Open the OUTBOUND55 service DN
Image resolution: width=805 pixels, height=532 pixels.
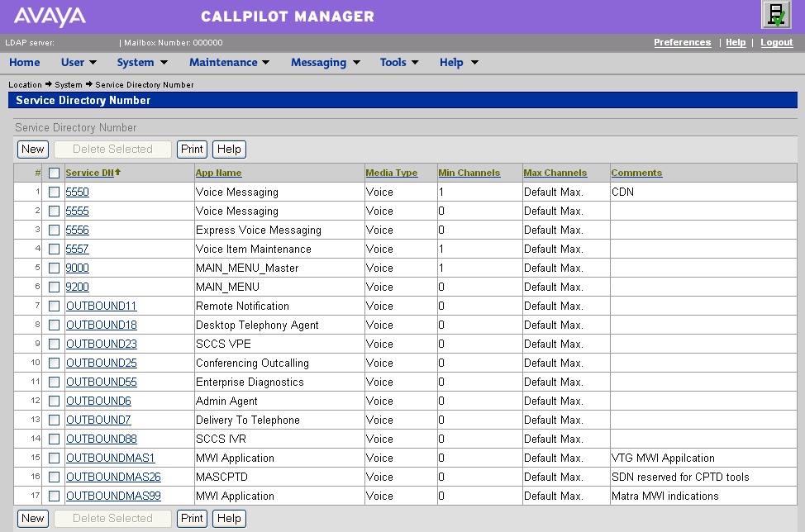click(x=102, y=382)
